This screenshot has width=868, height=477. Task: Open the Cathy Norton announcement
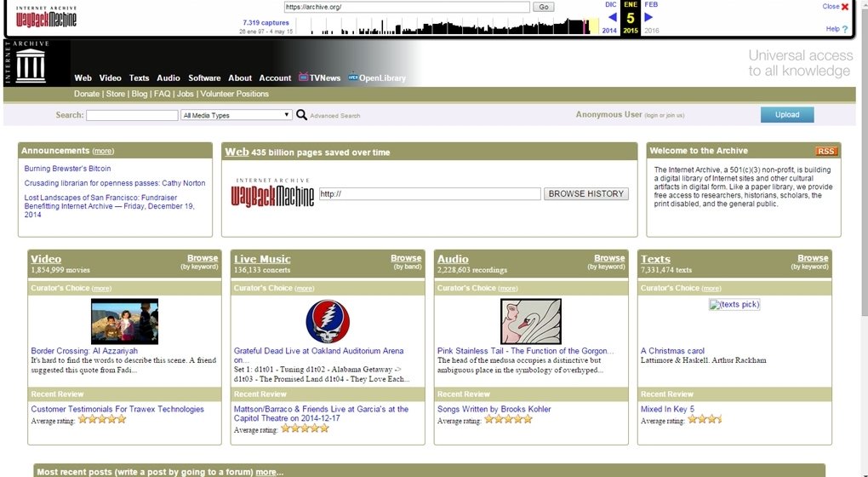click(x=115, y=183)
